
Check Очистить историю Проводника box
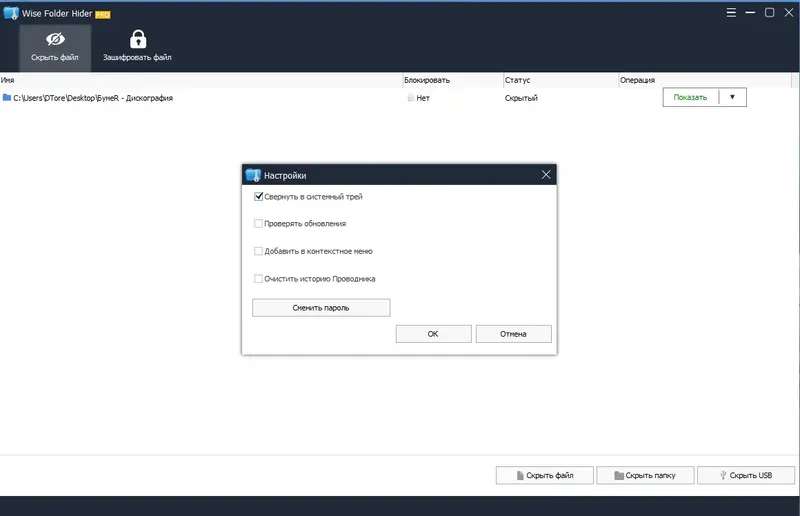tap(258, 279)
